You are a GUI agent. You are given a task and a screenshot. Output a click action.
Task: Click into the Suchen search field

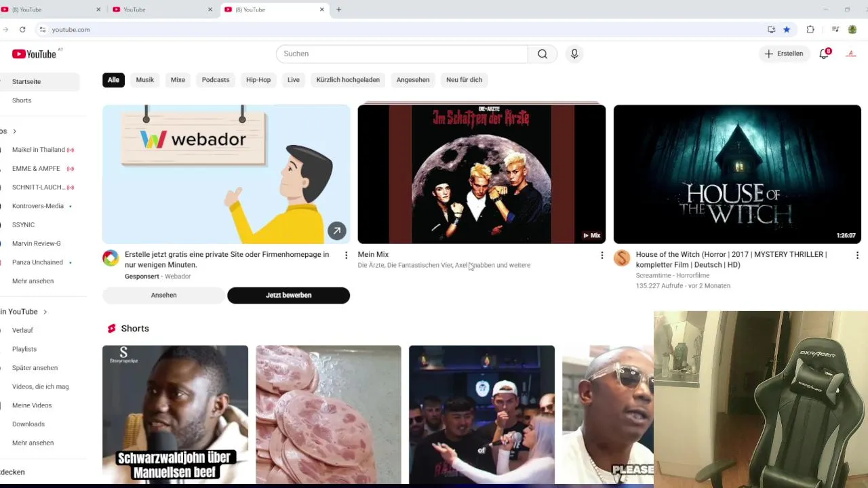pos(401,54)
